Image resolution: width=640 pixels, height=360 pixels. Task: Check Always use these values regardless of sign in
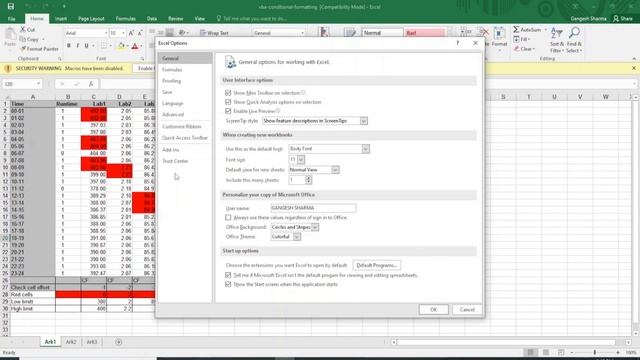tap(228, 218)
